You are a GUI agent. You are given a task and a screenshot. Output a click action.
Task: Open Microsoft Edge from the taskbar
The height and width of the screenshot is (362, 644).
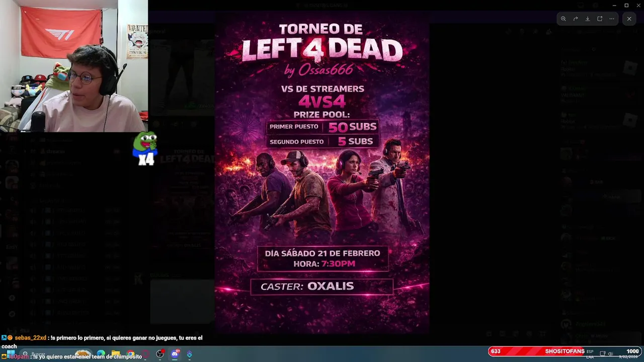(x=101, y=354)
